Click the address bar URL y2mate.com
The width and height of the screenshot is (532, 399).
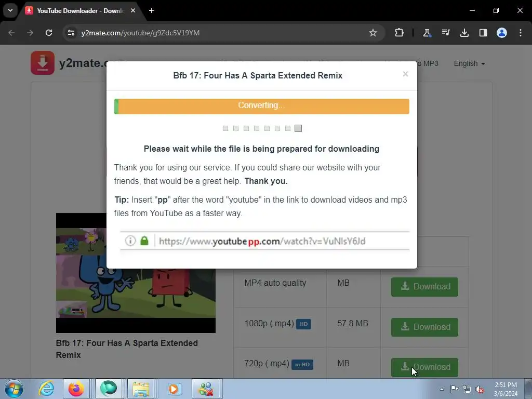click(140, 33)
